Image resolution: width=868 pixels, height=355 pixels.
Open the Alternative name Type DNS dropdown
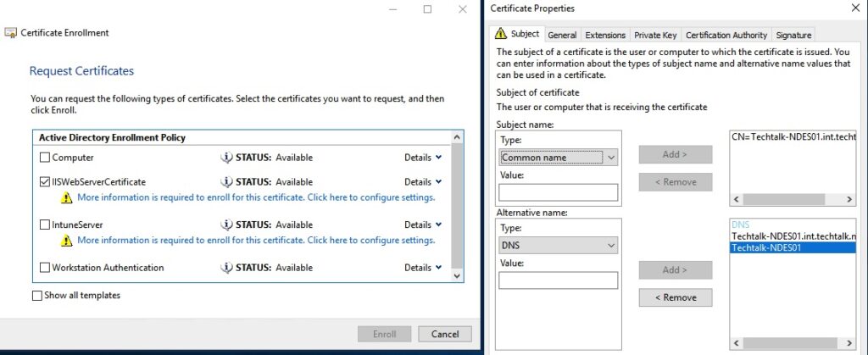pos(559,246)
